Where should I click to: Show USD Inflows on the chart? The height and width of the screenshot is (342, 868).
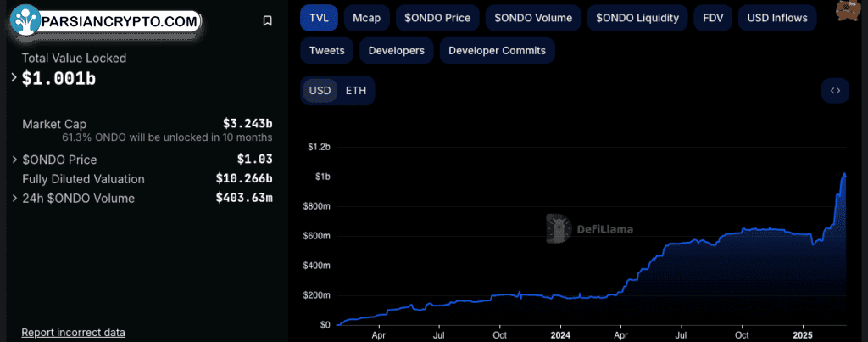tap(777, 18)
